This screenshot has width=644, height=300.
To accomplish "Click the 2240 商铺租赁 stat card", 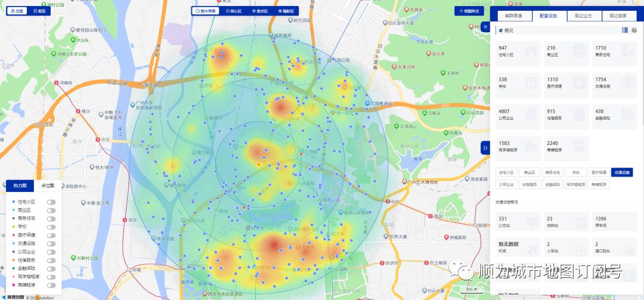I will (x=566, y=149).
